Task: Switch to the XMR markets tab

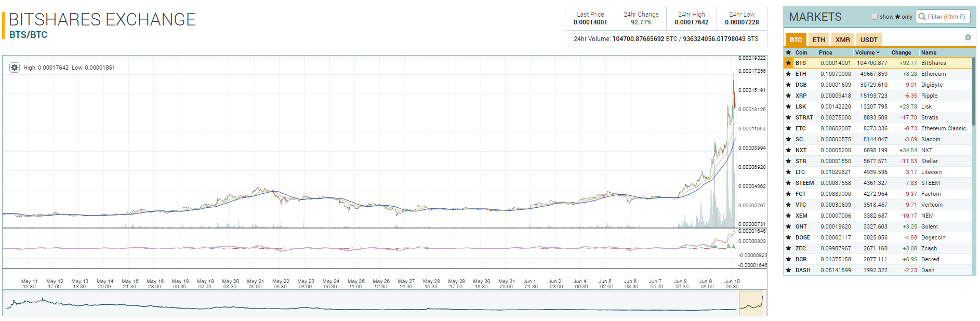Action: pos(842,39)
